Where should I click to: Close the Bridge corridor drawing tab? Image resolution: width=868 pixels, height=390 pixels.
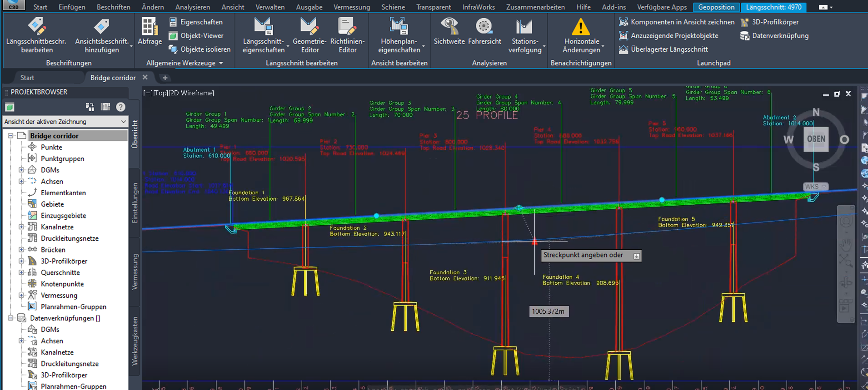(145, 77)
